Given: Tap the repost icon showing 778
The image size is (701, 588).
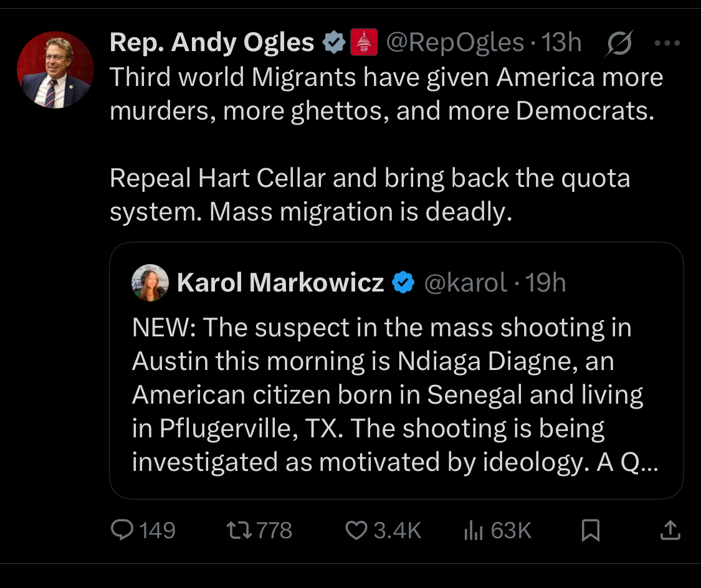Looking at the screenshot, I should (x=237, y=530).
